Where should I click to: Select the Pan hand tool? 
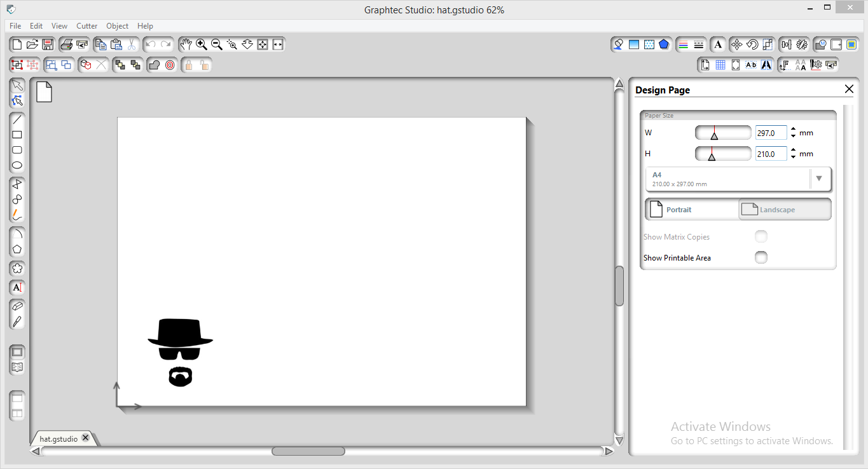[186, 44]
